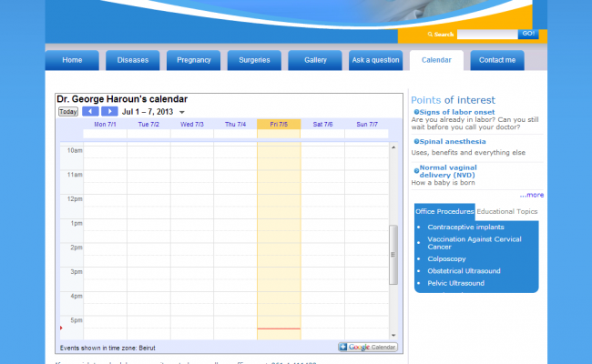
Task: Go to previous week in calendar
Action: click(x=90, y=111)
